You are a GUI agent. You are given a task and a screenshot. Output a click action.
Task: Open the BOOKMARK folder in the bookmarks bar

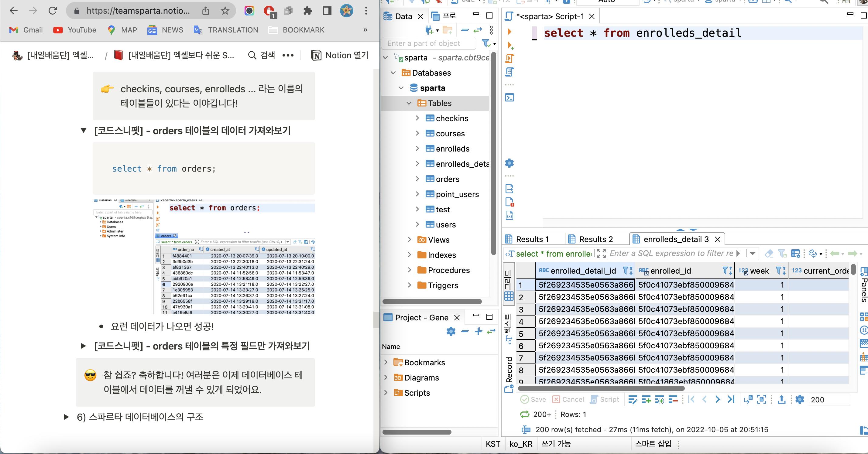[x=297, y=30]
